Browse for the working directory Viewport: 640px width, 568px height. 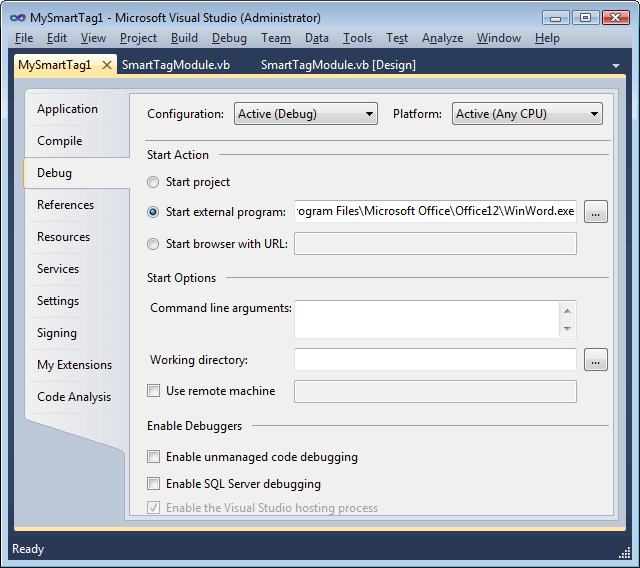coord(596,359)
